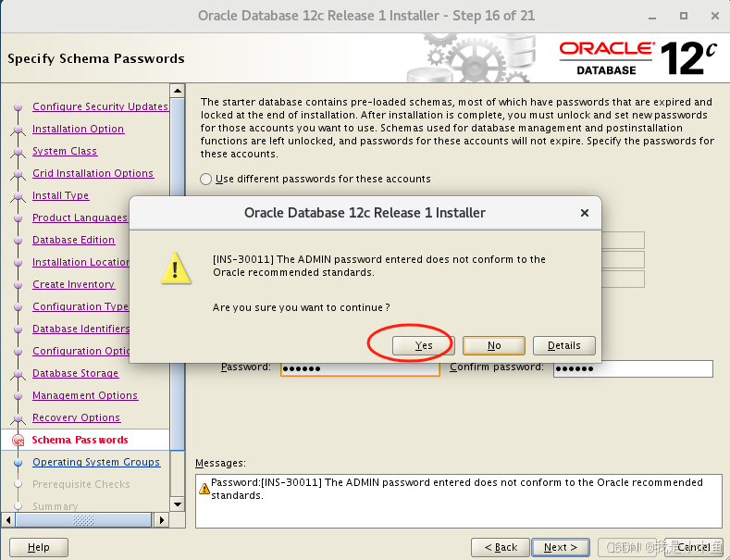This screenshot has width=730, height=560.
Task: Click the vertical scrollbar thumb of step list
Action: pyautogui.click(x=178, y=274)
